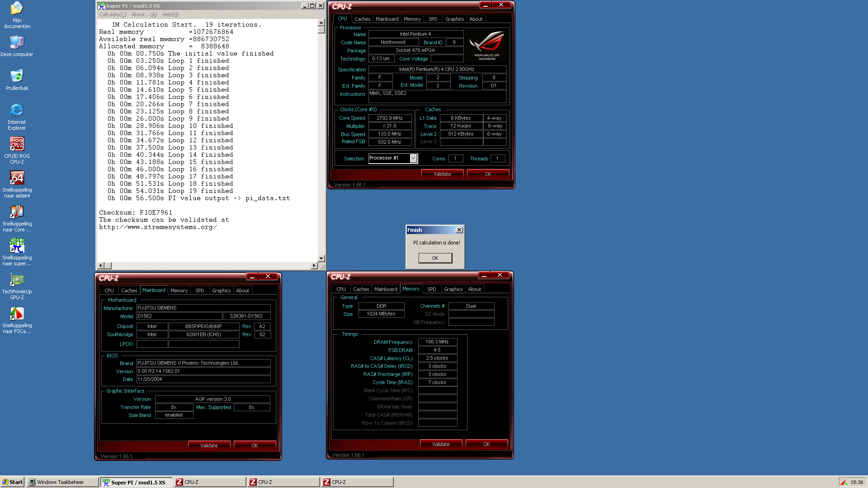
Task: Open About tab in Memory CPU-Z window
Action: pos(474,289)
